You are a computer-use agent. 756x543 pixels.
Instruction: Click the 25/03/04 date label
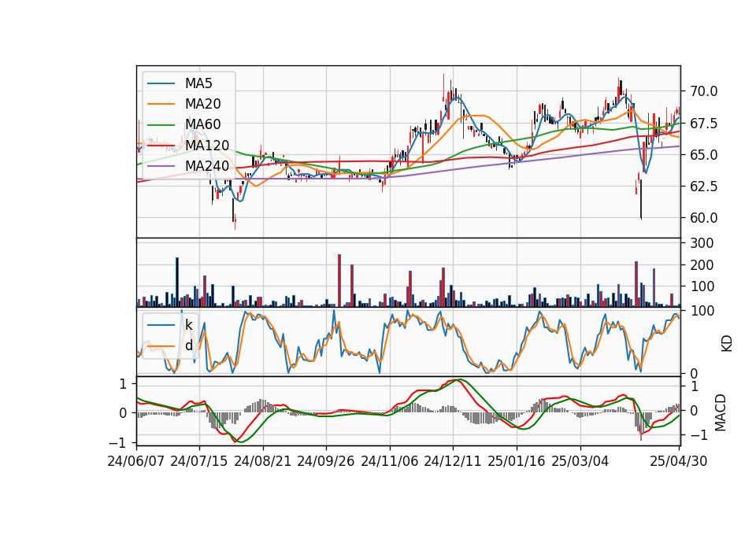pyautogui.click(x=580, y=462)
